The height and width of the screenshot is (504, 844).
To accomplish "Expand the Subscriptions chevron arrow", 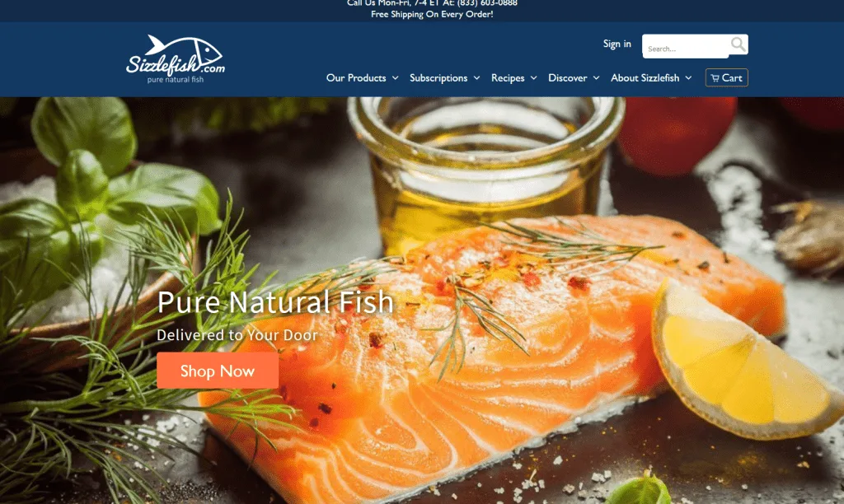I will click(476, 78).
